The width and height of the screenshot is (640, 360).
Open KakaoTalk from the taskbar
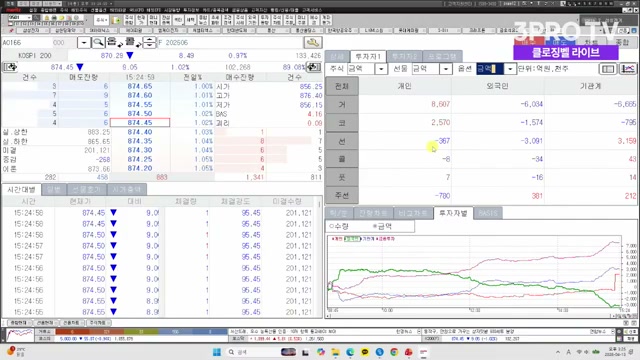coord(364,352)
